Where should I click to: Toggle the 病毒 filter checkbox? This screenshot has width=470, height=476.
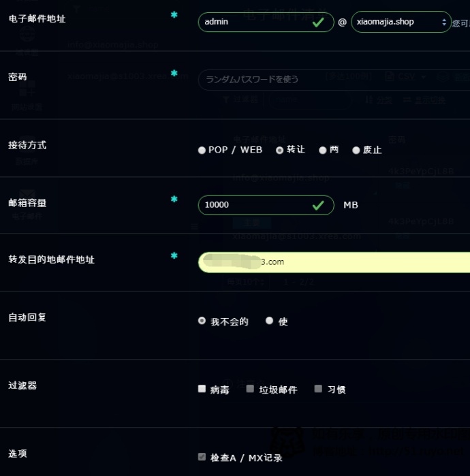[x=202, y=389]
